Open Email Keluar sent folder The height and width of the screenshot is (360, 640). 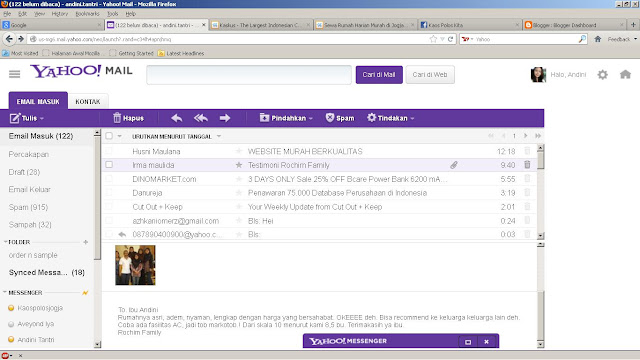pos(29,189)
